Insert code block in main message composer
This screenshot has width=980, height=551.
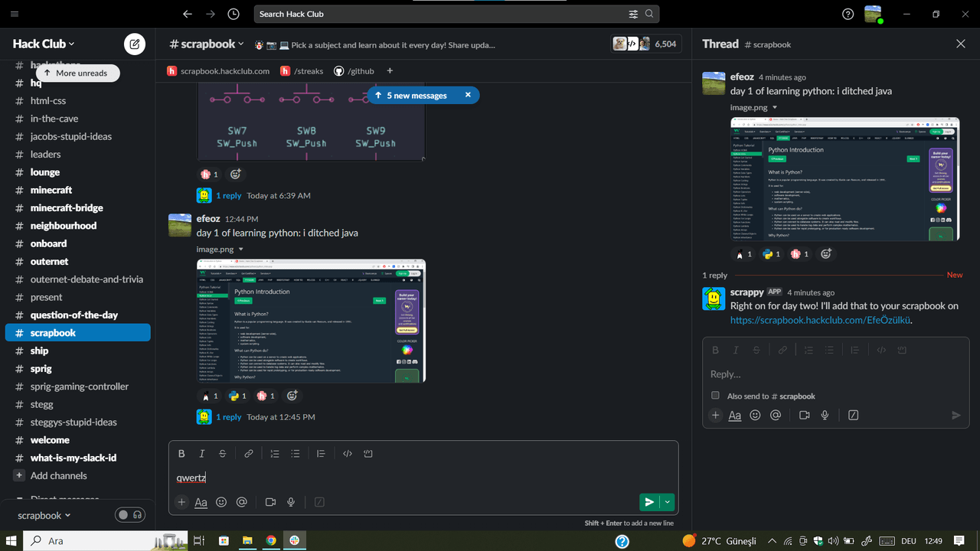tap(368, 454)
